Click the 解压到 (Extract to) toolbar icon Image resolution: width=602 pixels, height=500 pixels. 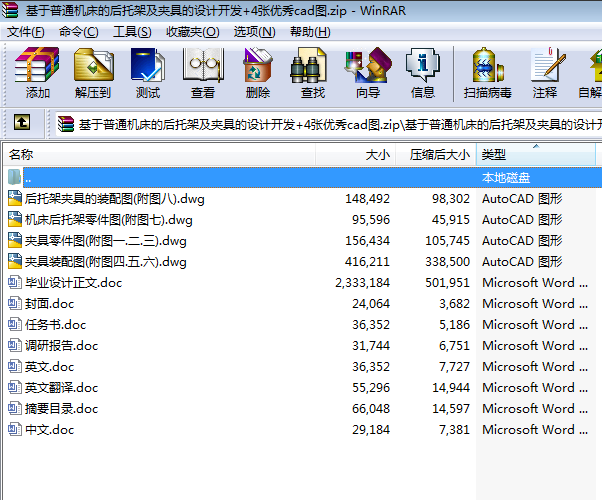click(94, 65)
